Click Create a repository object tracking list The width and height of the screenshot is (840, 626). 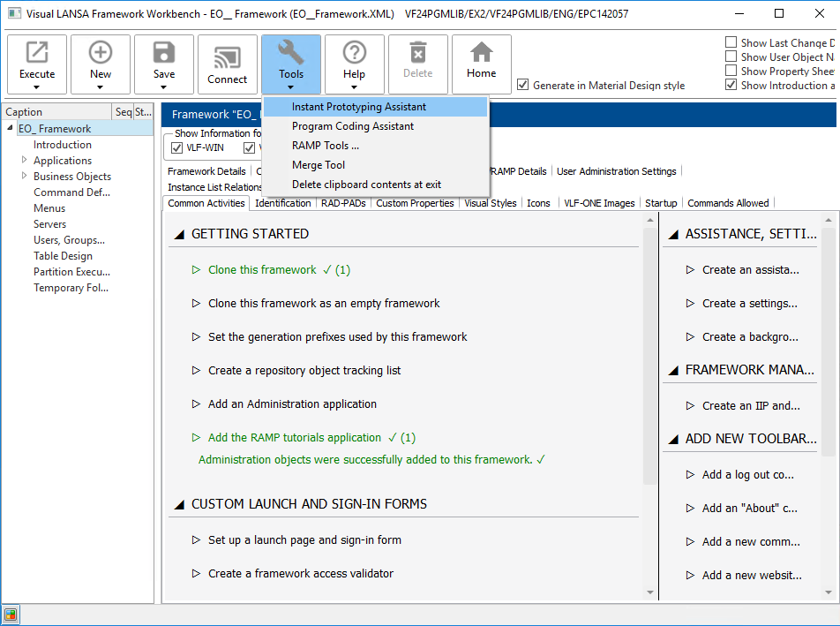pos(304,371)
